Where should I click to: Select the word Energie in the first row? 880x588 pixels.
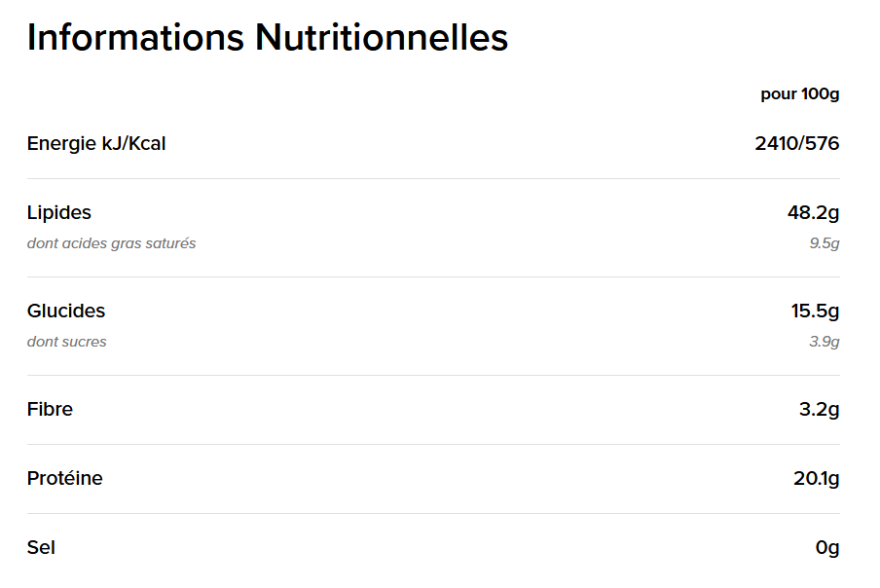(x=62, y=144)
